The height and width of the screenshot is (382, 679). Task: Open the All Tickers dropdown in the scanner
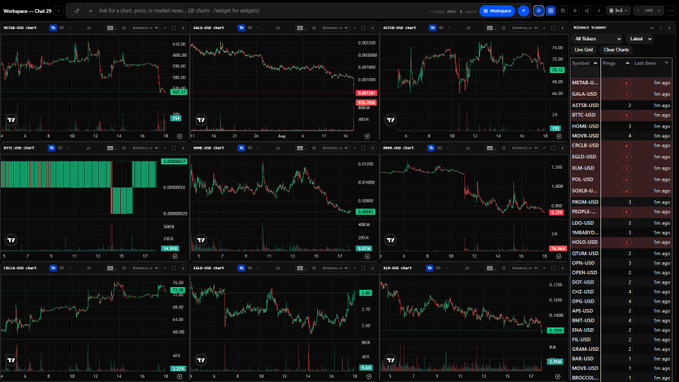coord(598,39)
